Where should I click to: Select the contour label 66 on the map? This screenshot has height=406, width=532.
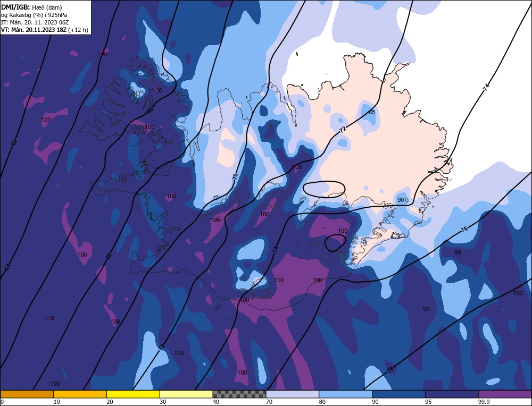[x=149, y=110]
